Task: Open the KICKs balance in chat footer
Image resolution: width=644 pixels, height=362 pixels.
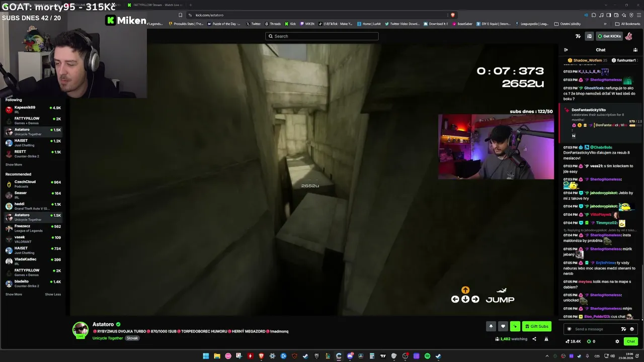Action: coord(591,341)
